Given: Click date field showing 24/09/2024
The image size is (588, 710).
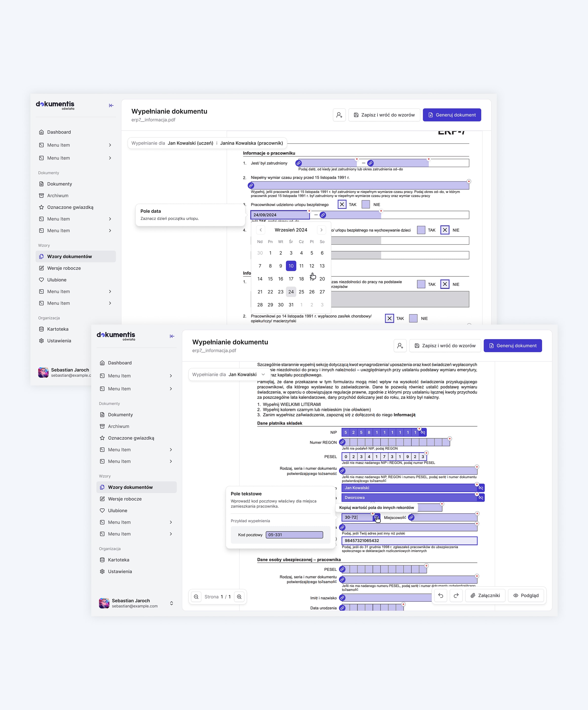Looking at the screenshot, I should (280, 215).
